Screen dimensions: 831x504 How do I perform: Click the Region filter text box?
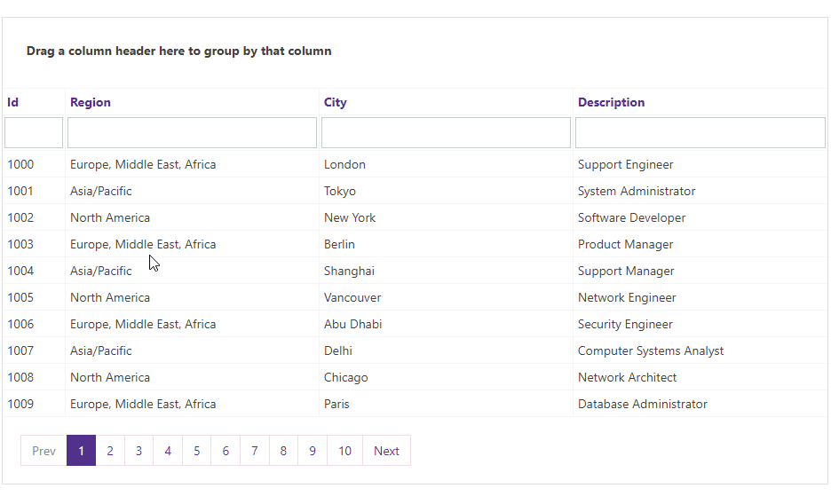point(192,133)
